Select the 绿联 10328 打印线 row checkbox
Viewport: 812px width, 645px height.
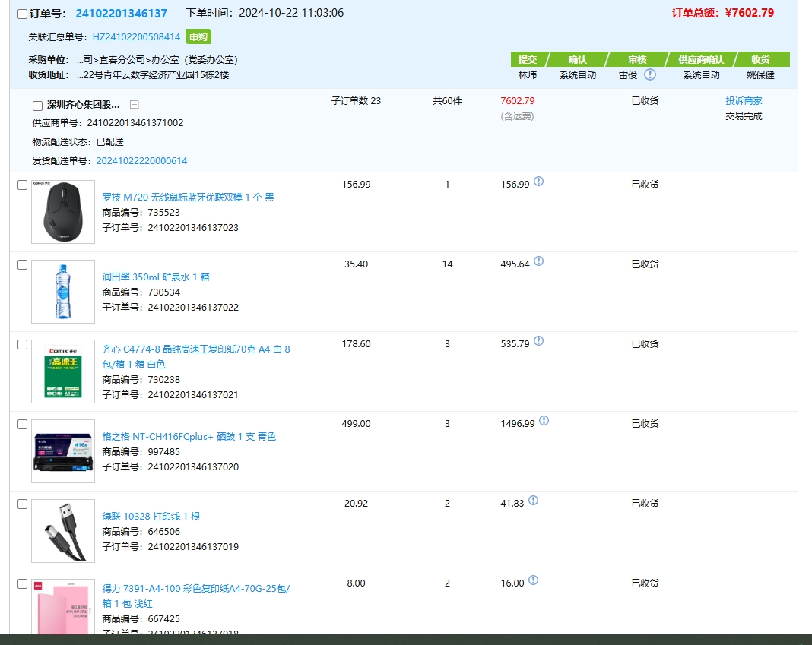coord(22,504)
